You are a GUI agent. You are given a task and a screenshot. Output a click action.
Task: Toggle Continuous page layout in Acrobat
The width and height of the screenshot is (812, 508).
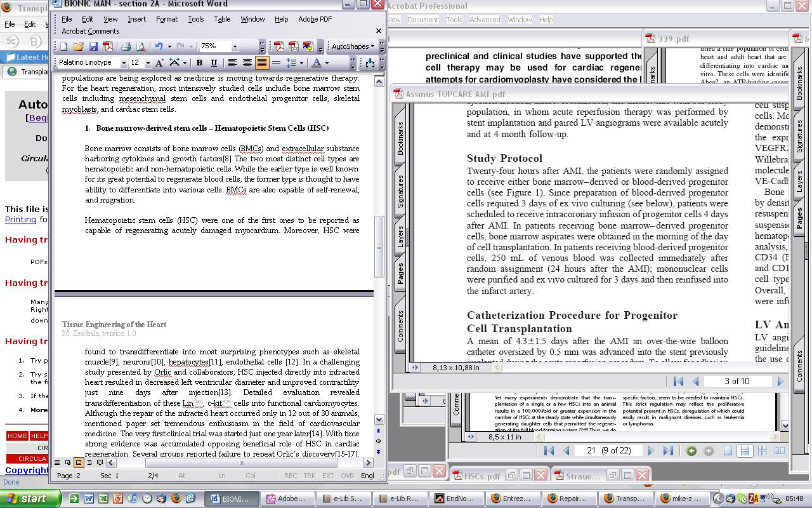(745, 451)
